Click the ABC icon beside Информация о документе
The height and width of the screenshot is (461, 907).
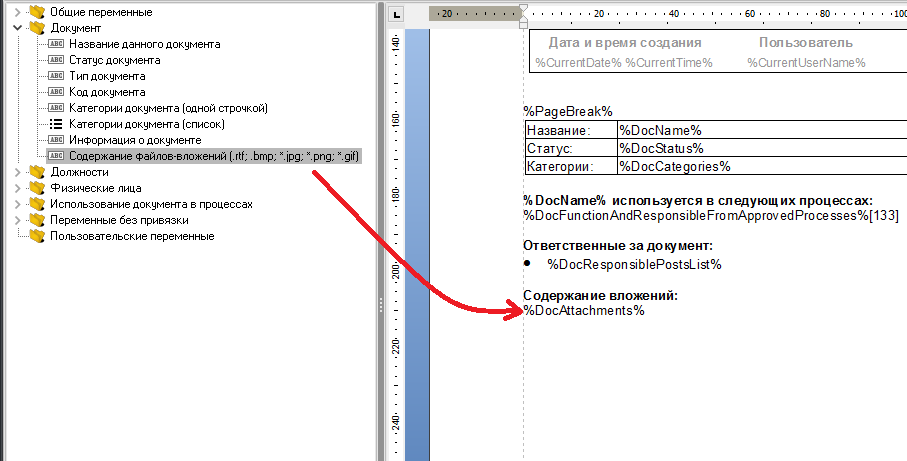click(55, 140)
